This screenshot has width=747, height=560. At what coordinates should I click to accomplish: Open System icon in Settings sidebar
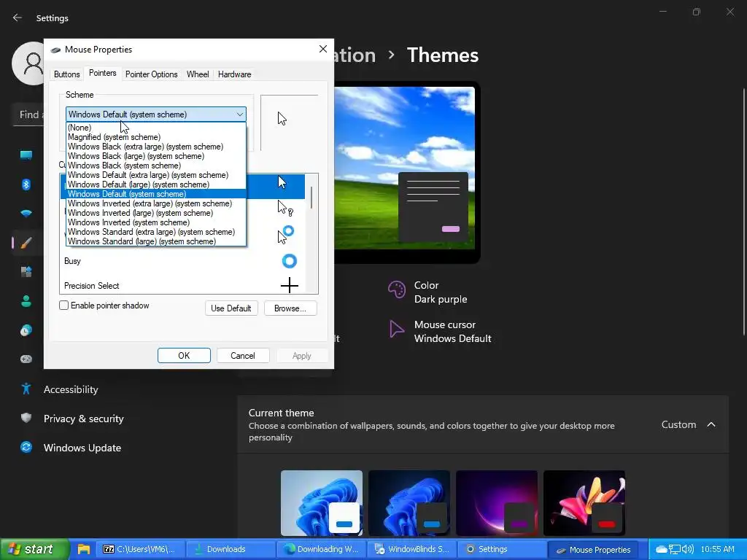click(26, 155)
